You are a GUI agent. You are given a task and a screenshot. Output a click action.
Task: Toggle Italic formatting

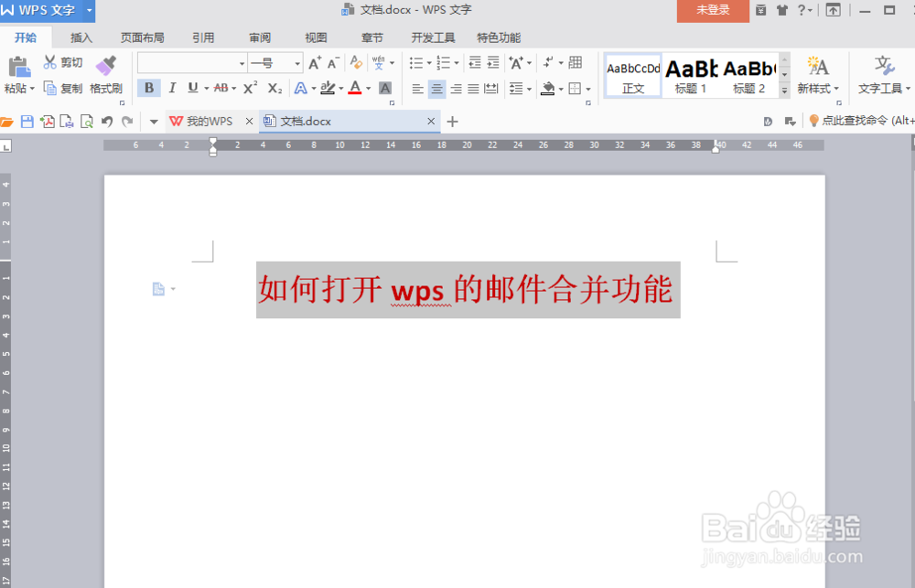172,88
